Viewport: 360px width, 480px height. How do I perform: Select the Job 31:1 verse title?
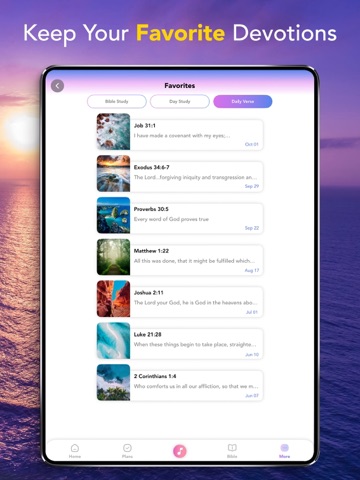pos(145,126)
